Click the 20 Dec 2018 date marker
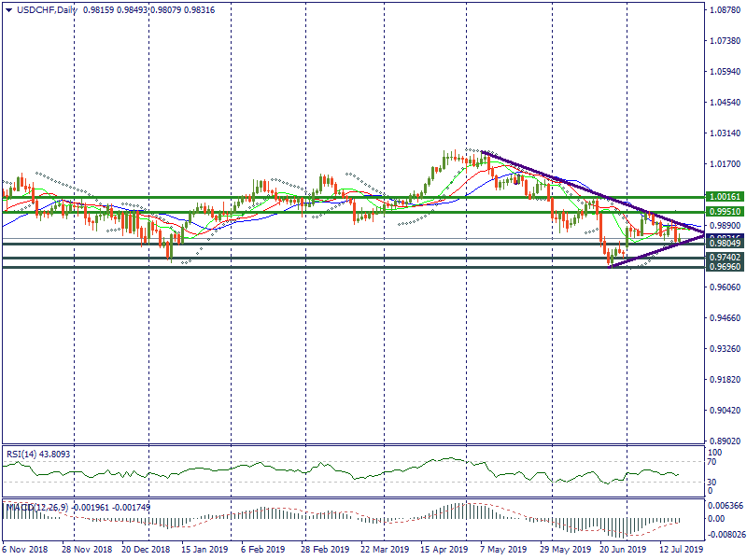The width and height of the screenshot is (747, 560). point(146,551)
